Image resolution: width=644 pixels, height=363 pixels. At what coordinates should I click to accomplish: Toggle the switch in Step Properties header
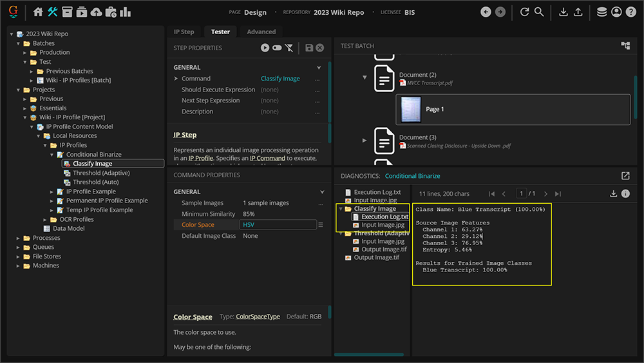(x=277, y=48)
